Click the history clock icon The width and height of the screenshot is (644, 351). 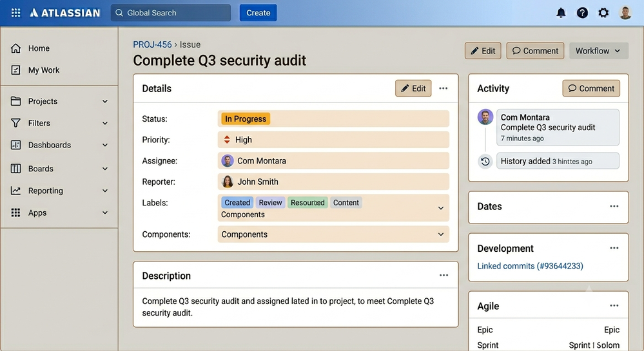point(485,162)
